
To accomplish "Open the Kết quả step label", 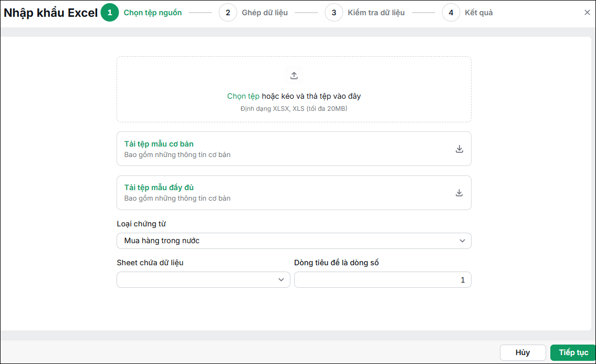I will point(478,13).
